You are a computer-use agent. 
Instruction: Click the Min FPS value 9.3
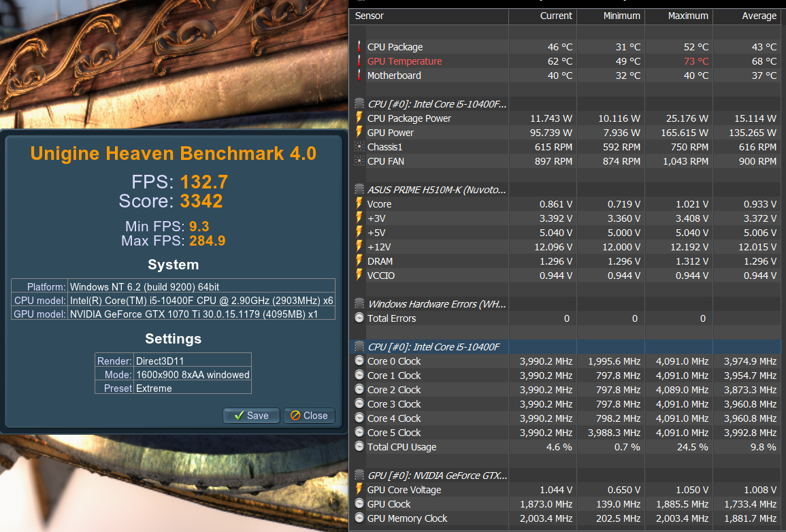pos(199,227)
